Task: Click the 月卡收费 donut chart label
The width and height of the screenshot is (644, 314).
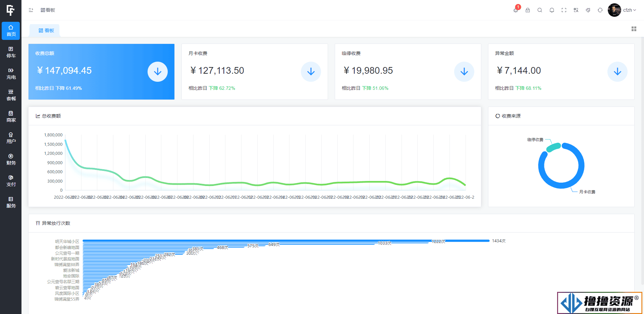Action: [587, 192]
